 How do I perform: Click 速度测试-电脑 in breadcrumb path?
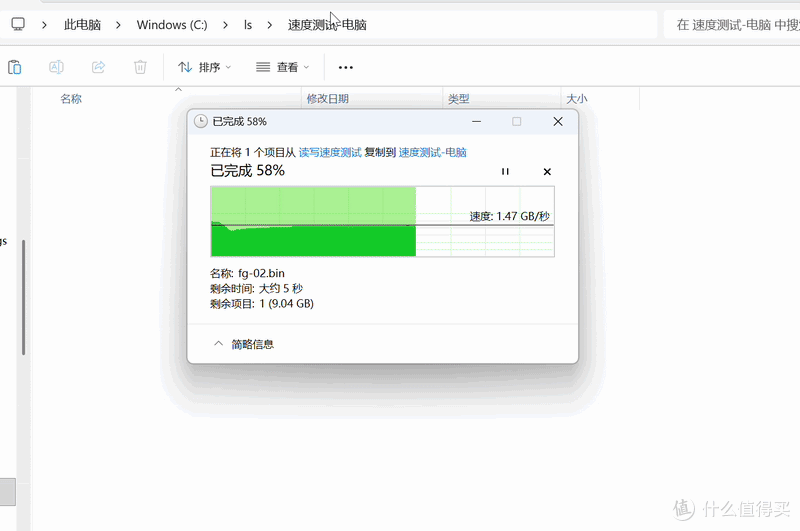pyautogui.click(x=327, y=25)
